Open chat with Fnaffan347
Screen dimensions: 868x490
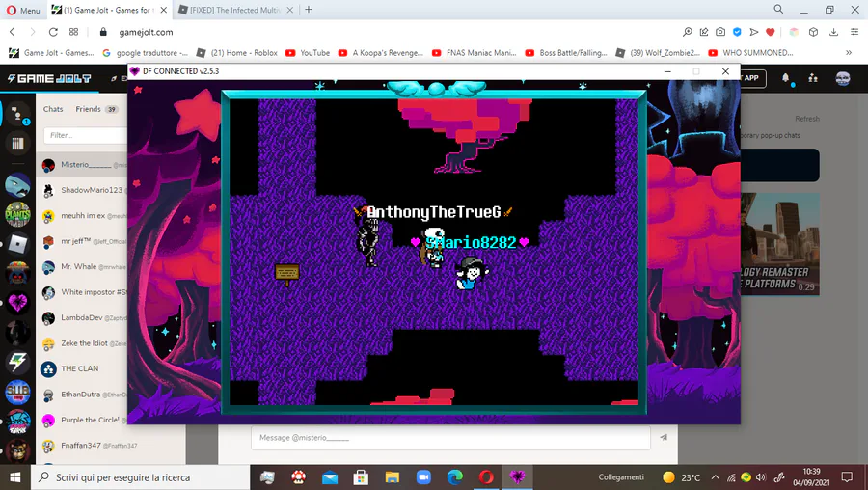point(111,446)
